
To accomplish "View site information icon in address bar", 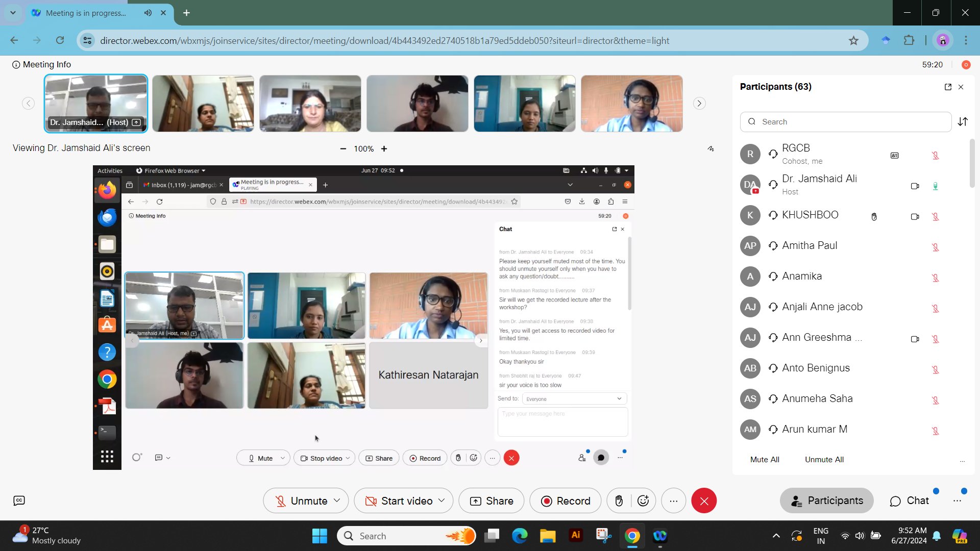I will click(x=88, y=40).
